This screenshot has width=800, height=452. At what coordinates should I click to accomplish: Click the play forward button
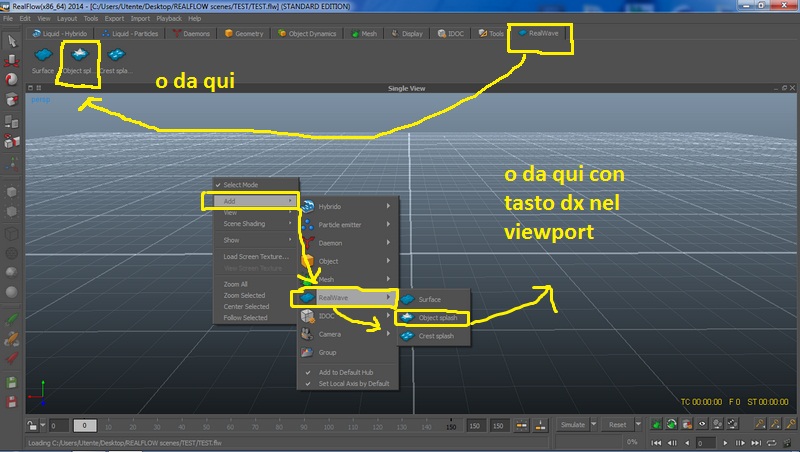(725, 443)
